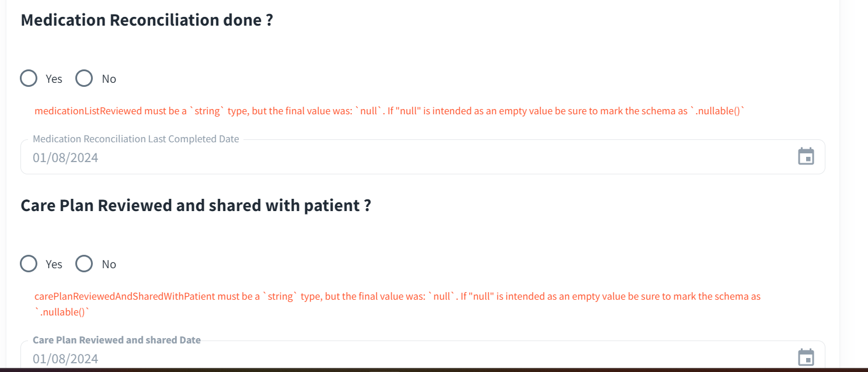Click the "Yes" label text under Medication Reconciliation
Viewport: 868px width, 372px height.
point(54,79)
